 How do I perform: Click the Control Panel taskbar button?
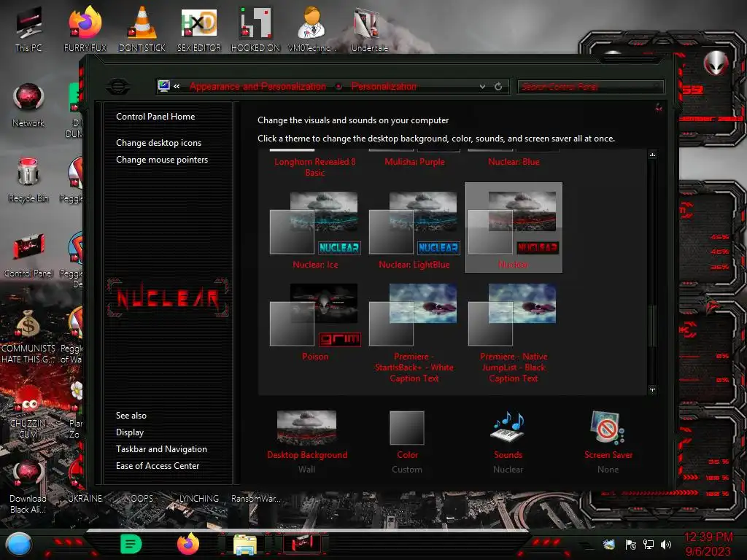[x=302, y=544]
